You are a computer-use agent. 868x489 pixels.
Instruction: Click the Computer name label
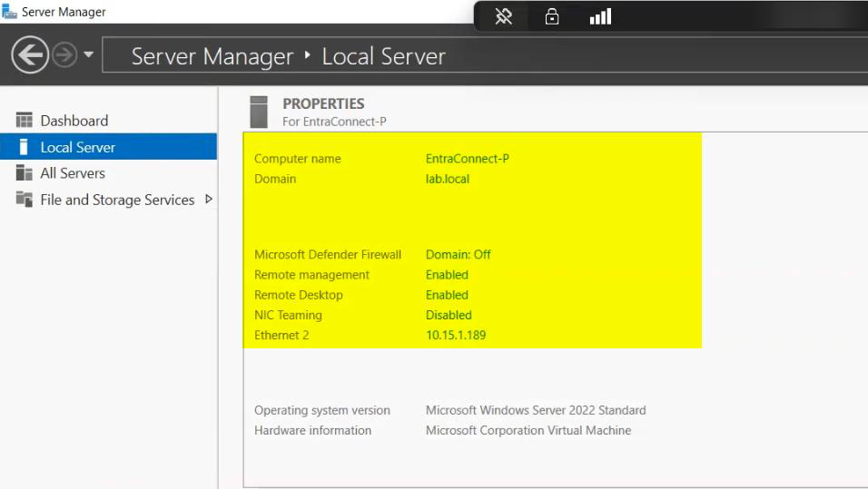pyautogui.click(x=297, y=159)
